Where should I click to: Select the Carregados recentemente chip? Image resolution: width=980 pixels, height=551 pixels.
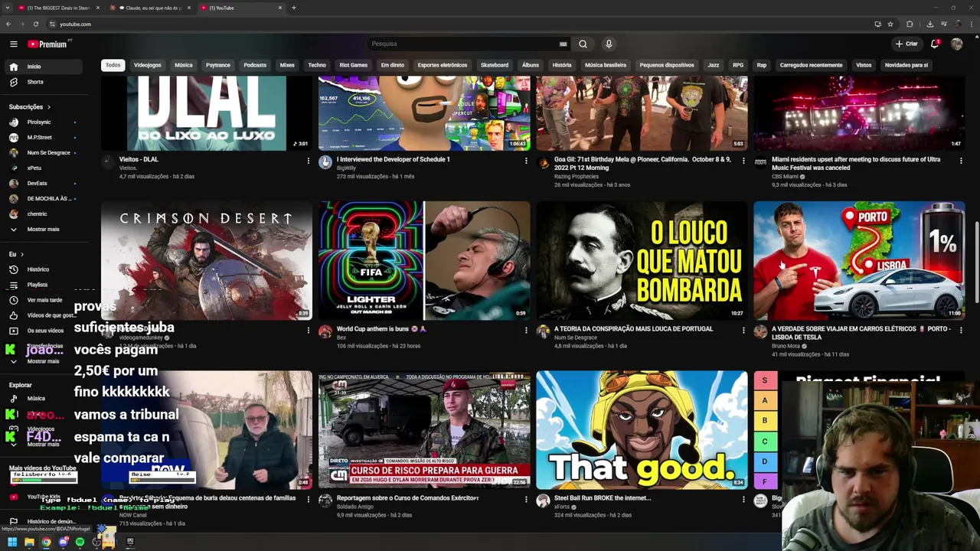811,65
